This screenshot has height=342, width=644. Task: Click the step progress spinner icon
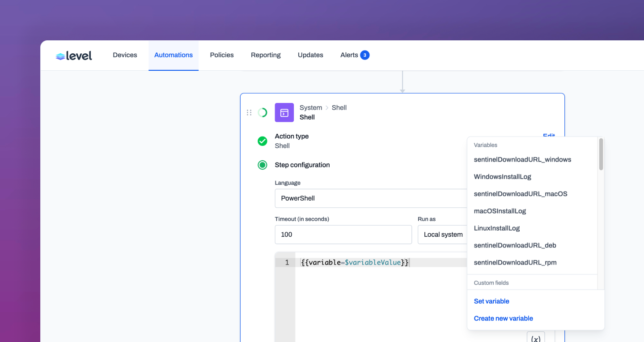click(263, 113)
